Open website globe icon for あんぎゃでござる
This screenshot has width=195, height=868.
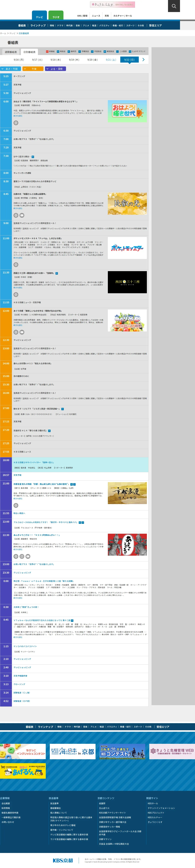click(16, 556)
